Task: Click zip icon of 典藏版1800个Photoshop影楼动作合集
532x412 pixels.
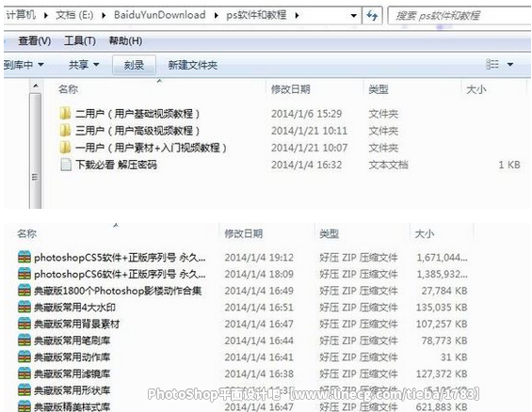Action: (24, 291)
